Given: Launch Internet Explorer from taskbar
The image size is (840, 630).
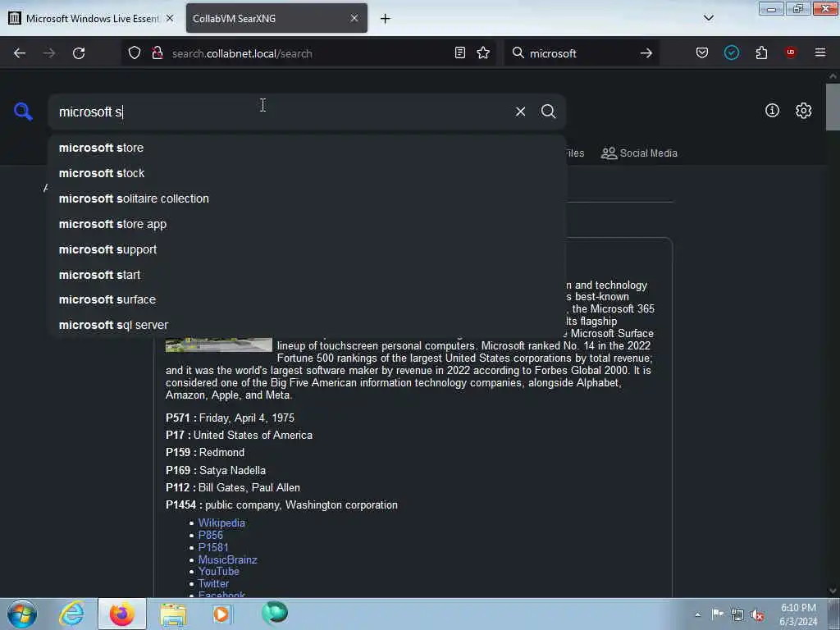Looking at the screenshot, I should (72, 614).
